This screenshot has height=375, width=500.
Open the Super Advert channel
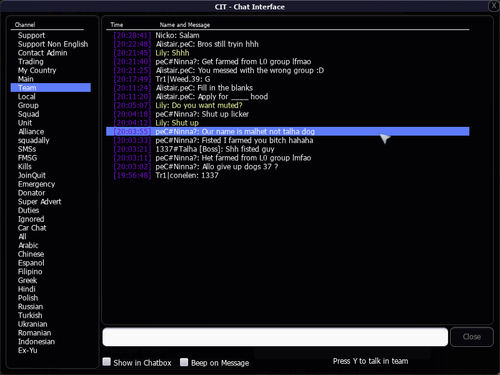pyautogui.click(x=40, y=202)
